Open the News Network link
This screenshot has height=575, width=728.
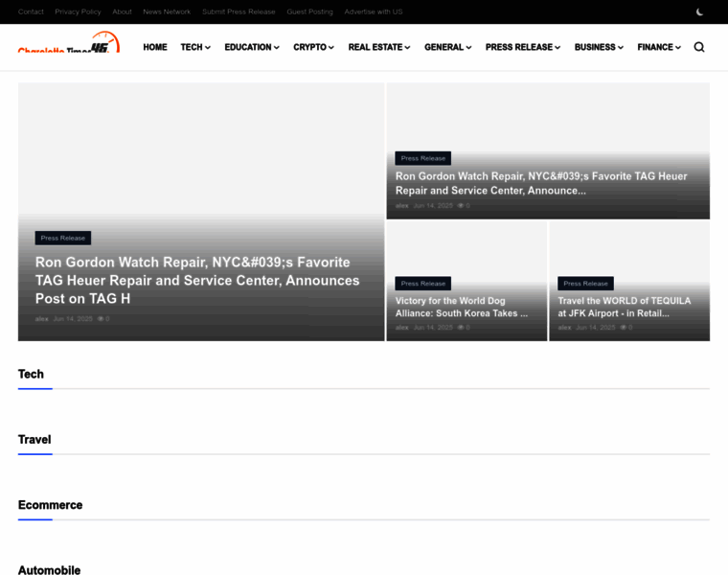click(x=167, y=11)
